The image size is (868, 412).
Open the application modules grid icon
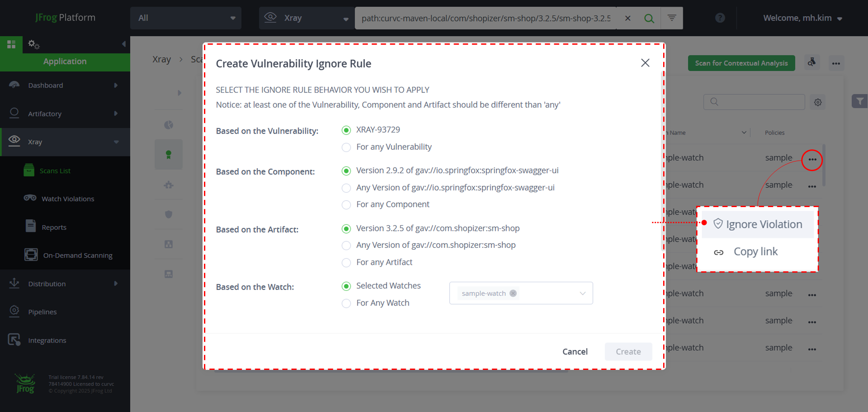point(11,44)
